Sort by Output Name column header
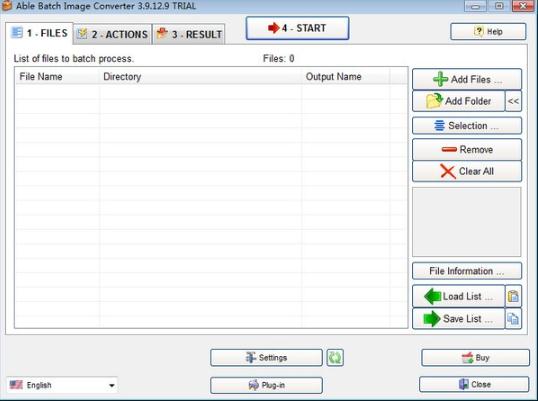This screenshot has width=538, height=401. coord(346,76)
